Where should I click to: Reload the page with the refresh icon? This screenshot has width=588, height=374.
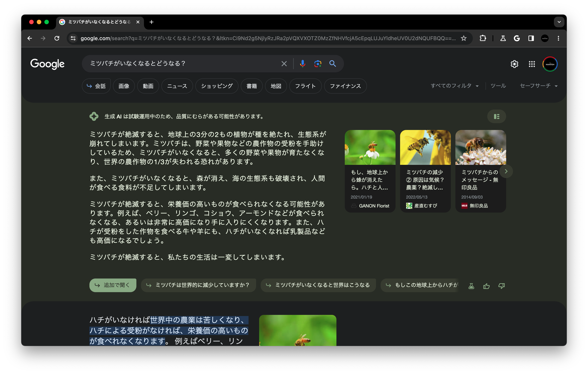pos(57,38)
